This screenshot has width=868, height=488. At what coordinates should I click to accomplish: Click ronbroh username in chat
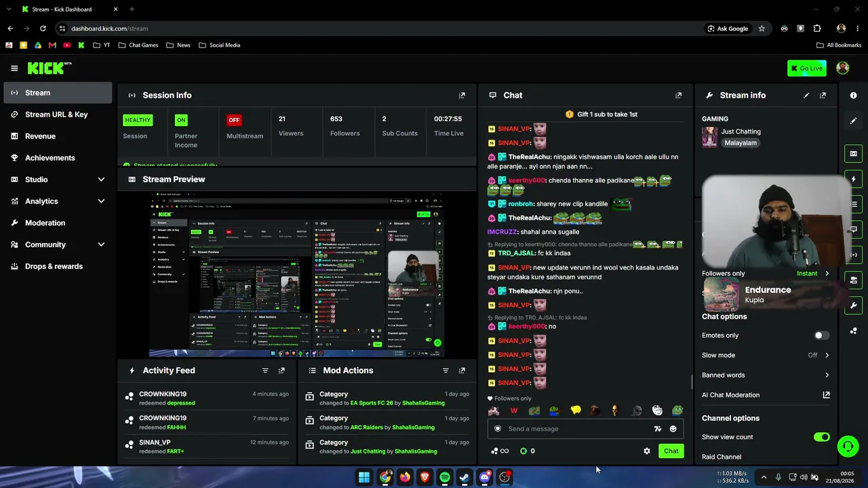point(521,204)
